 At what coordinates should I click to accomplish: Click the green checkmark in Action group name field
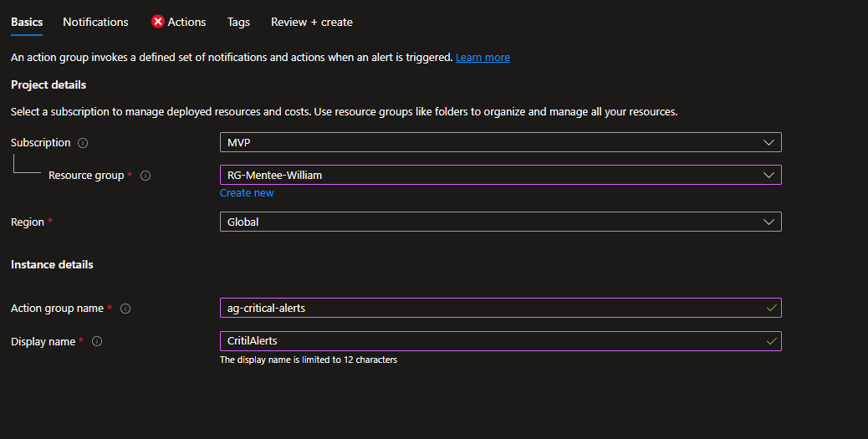pos(770,309)
